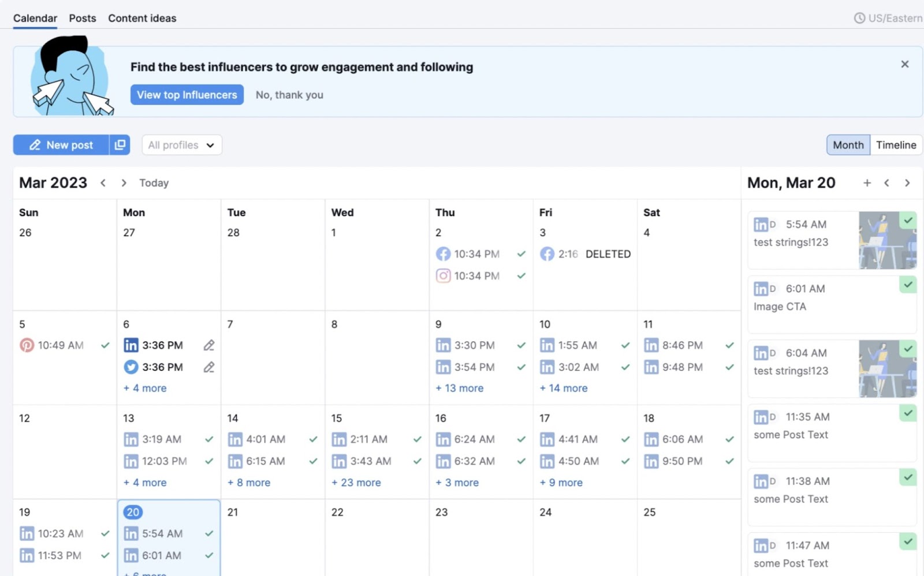The height and width of the screenshot is (576, 924).
Task: Click the plus icon in the Mon, Mar 20 panel
Action: pyautogui.click(x=867, y=182)
